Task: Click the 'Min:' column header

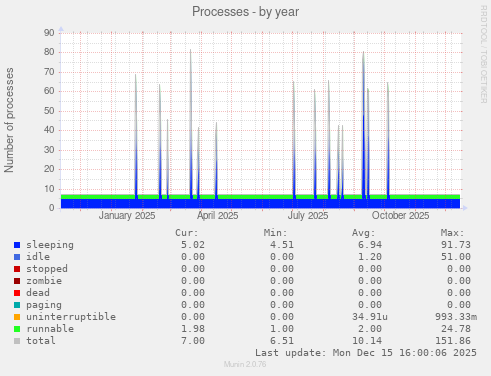Action: pyautogui.click(x=275, y=233)
